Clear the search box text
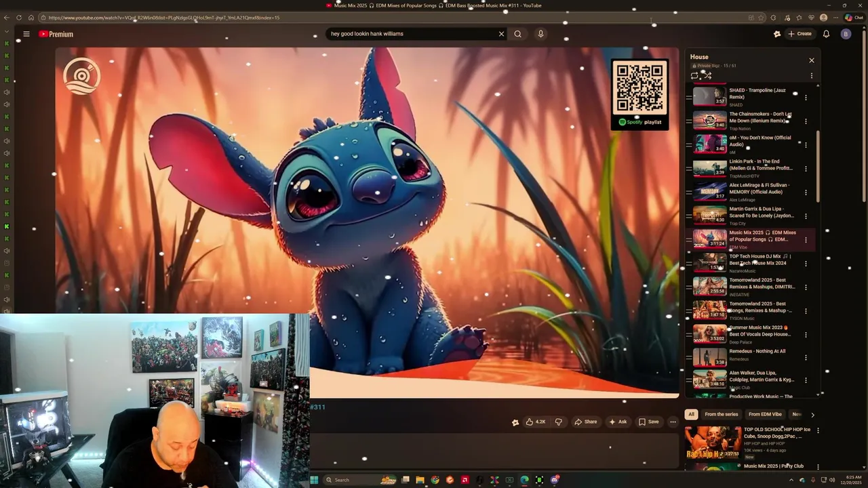This screenshot has width=868, height=488. (501, 34)
